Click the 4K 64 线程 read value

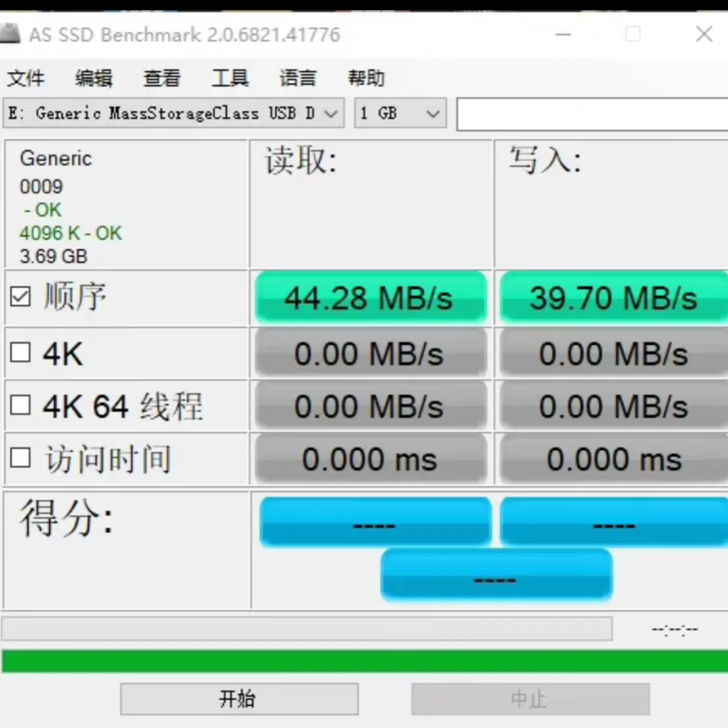click(371, 406)
